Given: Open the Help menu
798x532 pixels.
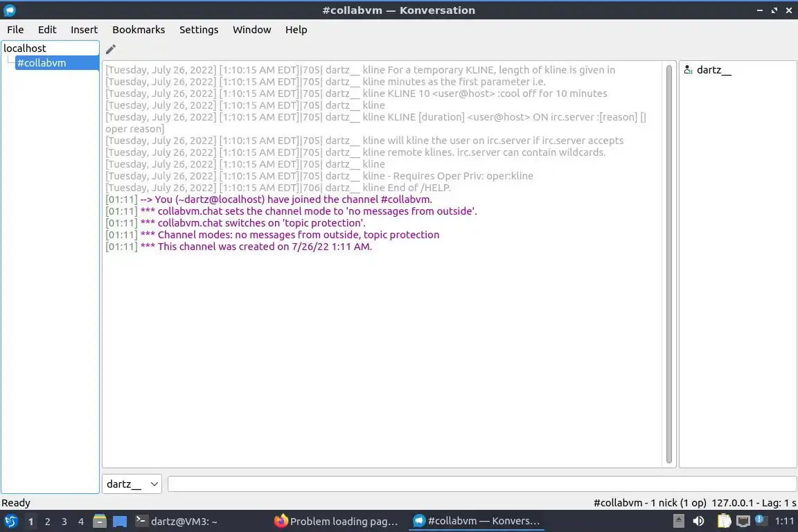Looking at the screenshot, I should [x=296, y=30].
